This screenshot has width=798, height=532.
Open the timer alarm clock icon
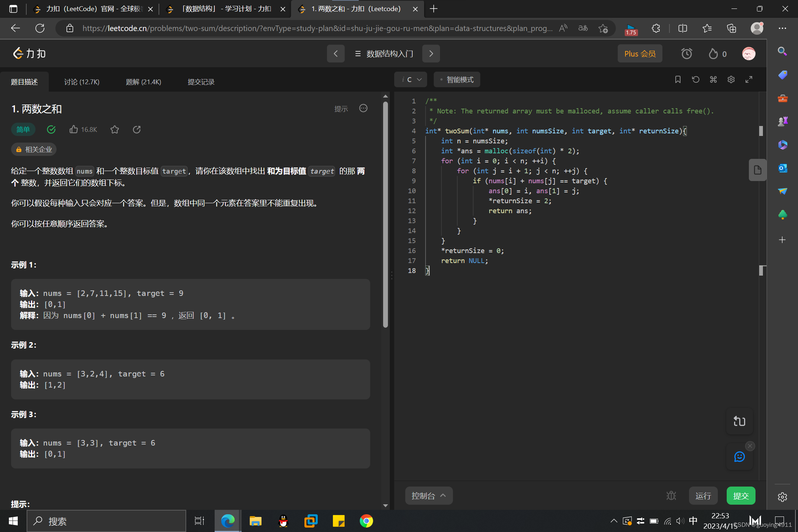pyautogui.click(x=686, y=54)
